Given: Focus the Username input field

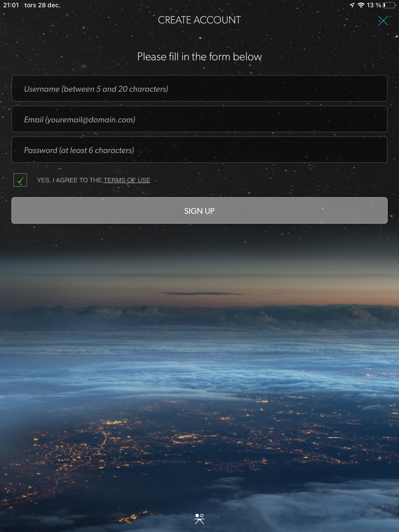Looking at the screenshot, I should pos(199,88).
